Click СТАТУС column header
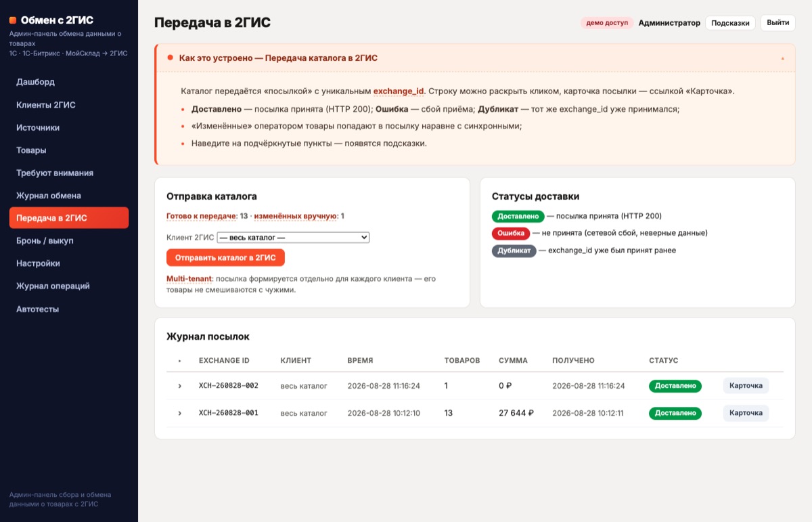This screenshot has height=522, width=812. tap(663, 361)
